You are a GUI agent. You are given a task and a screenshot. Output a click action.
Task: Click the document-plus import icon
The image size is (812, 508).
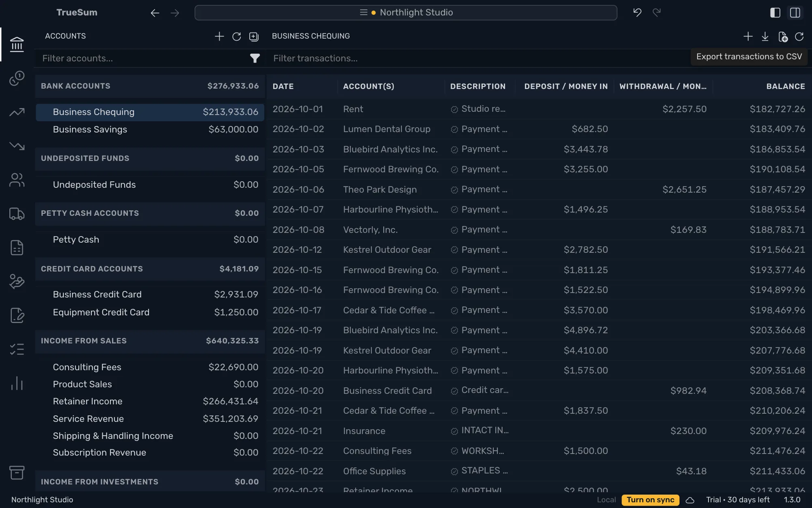783,37
